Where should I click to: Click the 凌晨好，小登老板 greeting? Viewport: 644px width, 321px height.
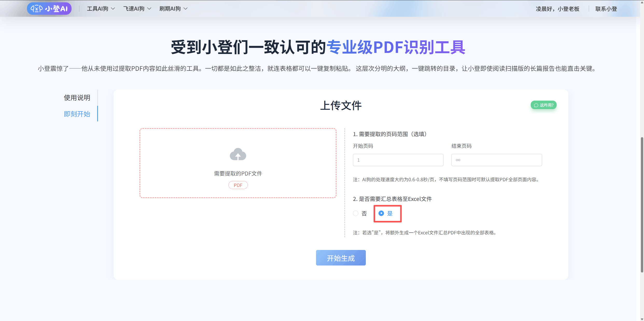(557, 9)
